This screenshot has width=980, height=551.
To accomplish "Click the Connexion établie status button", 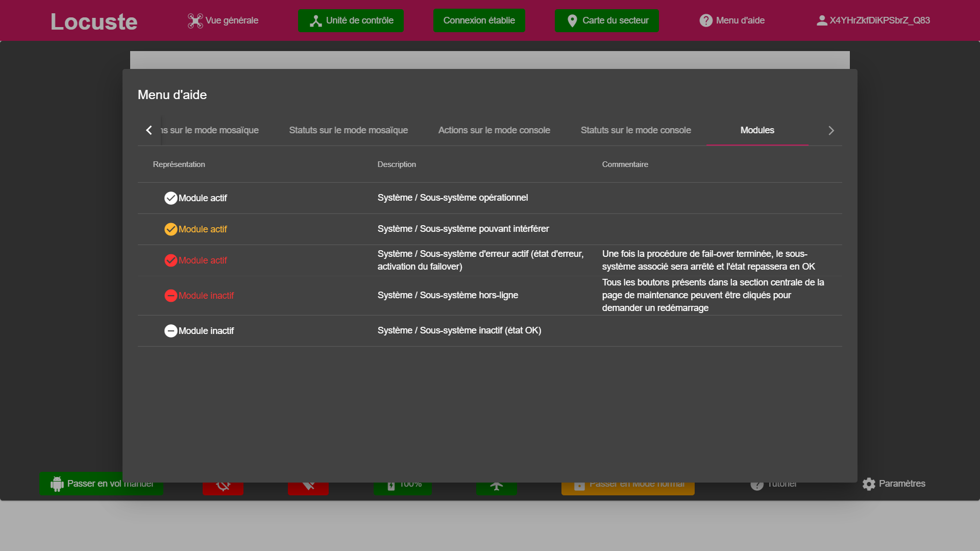I will (479, 21).
